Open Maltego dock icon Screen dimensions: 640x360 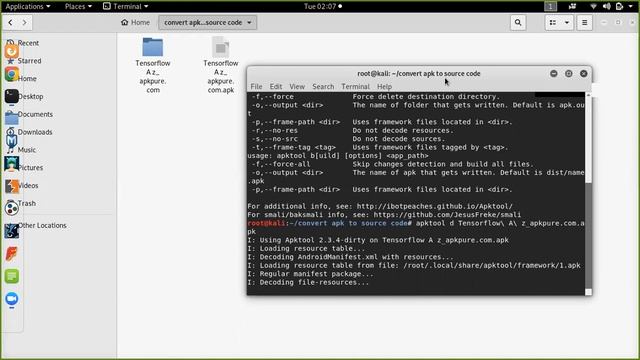[x=11, y=209]
